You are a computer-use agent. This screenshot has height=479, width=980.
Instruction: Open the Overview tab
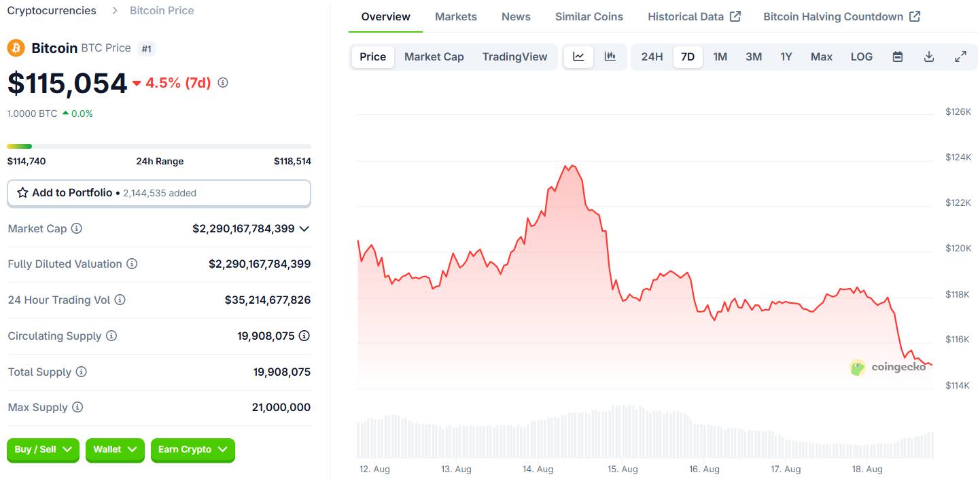click(x=385, y=16)
